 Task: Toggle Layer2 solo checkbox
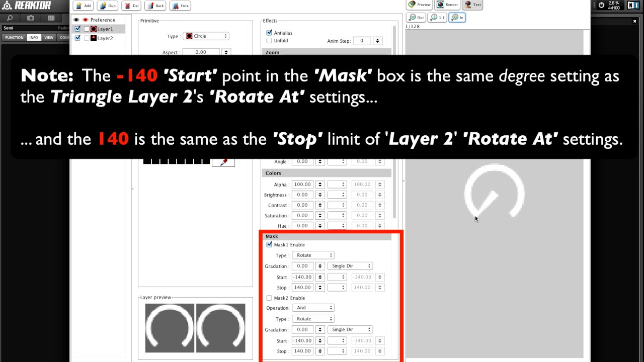click(87, 38)
